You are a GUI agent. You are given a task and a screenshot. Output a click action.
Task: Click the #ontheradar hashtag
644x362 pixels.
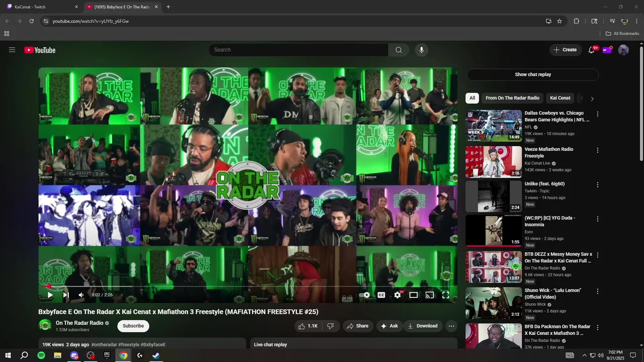point(104,345)
